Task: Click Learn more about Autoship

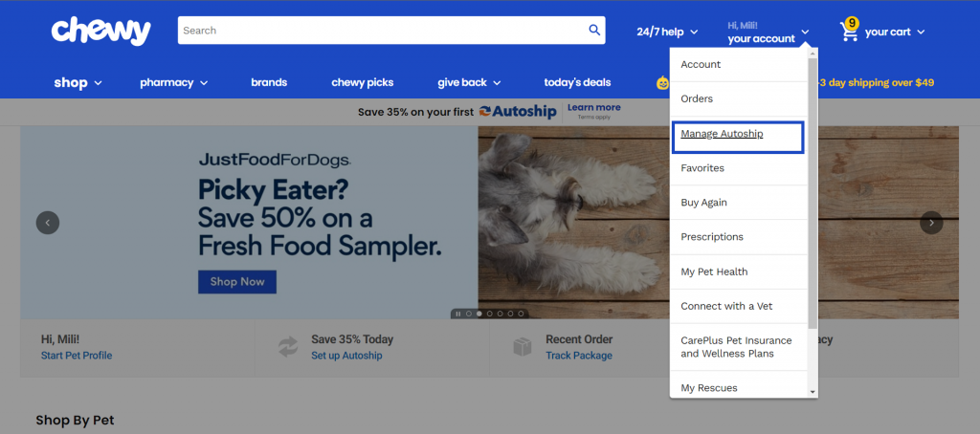Action: coord(593,107)
